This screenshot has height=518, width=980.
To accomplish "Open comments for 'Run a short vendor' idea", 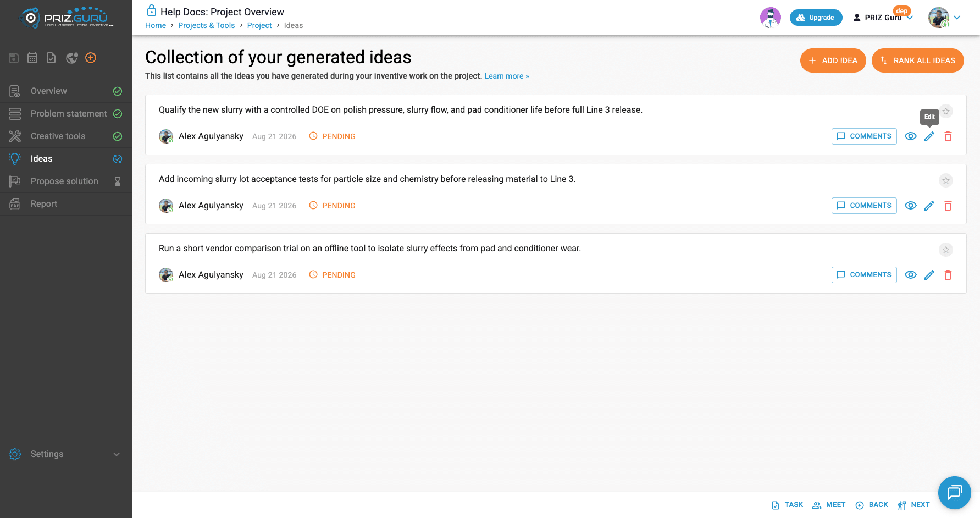I will click(864, 275).
